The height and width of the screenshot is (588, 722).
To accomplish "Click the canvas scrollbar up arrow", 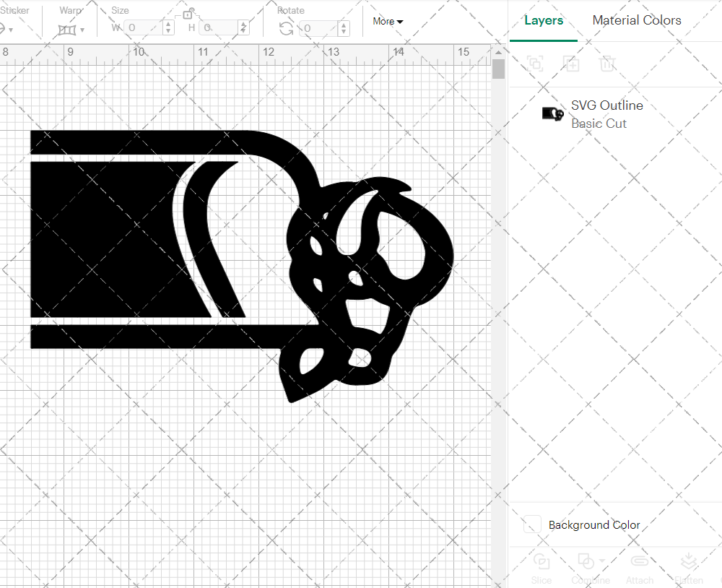I will coord(498,52).
